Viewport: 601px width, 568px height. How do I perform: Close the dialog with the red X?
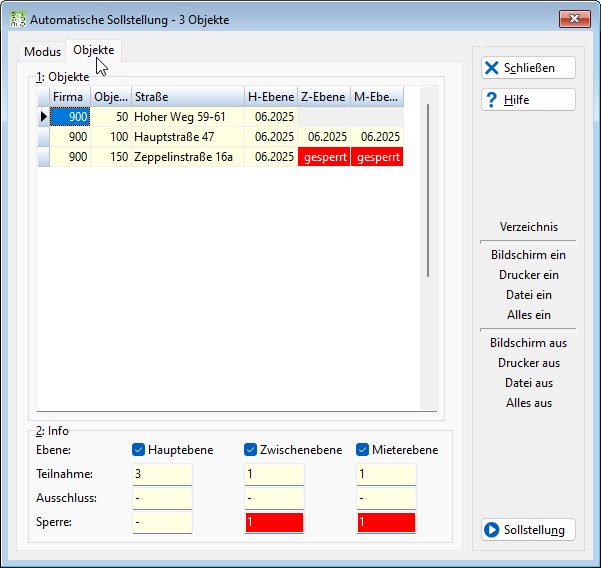click(x=574, y=19)
